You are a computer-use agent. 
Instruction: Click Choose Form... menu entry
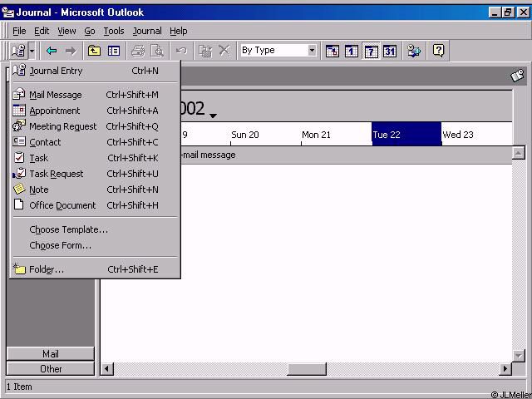coord(95,245)
